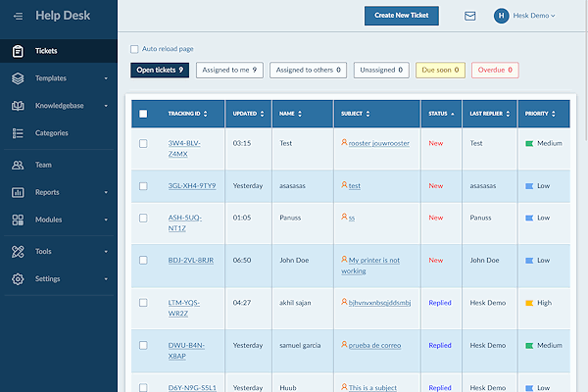Click the Tools wrench icon in sidebar
The image size is (588, 392).
[18, 252]
